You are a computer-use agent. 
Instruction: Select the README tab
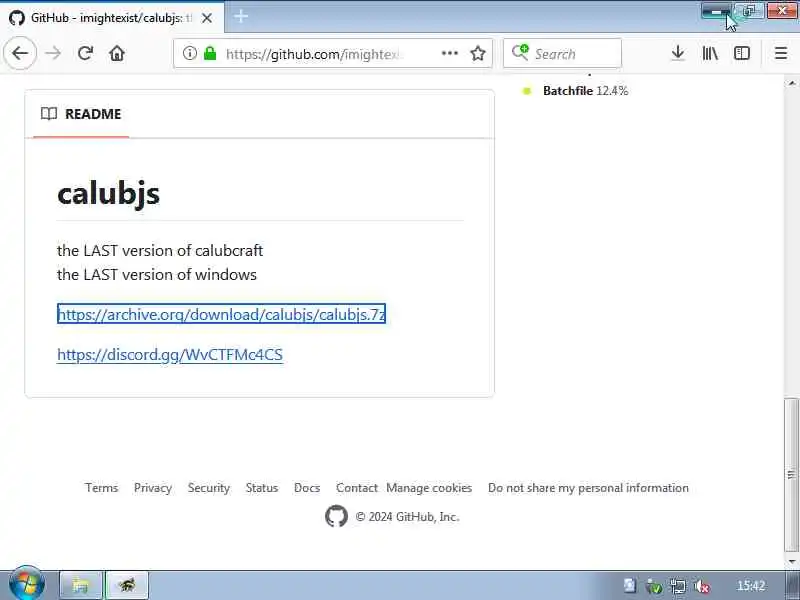(x=81, y=114)
